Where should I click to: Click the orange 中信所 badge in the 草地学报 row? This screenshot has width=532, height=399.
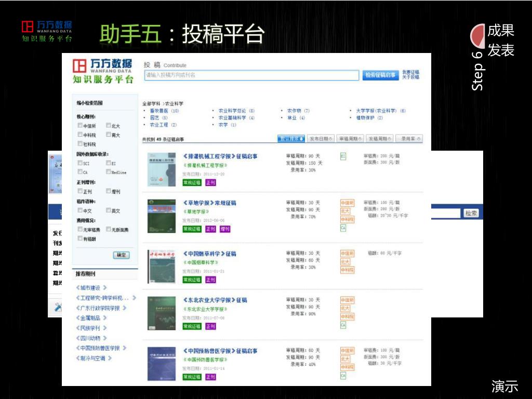[x=347, y=203]
